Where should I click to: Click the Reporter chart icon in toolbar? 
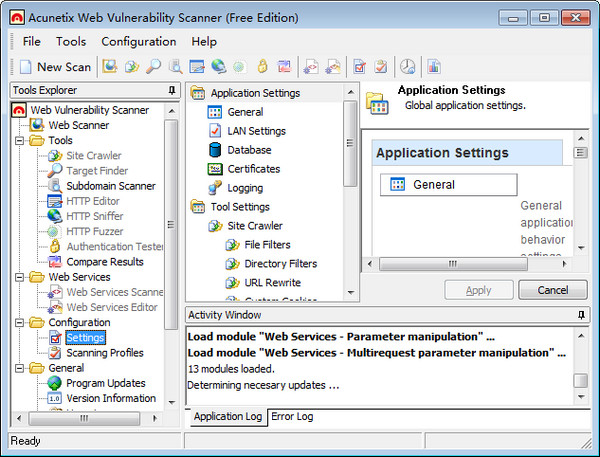tap(434, 67)
